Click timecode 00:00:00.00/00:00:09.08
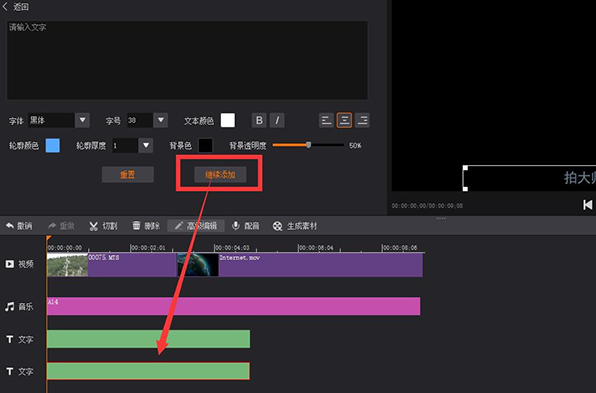This screenshot has height=393, width=596. coord(427,206)
